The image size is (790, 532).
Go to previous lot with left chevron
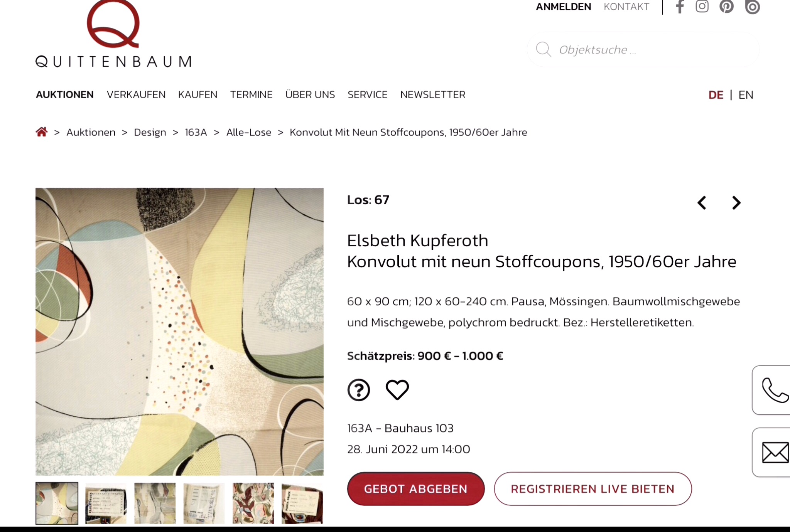point(702,202)
